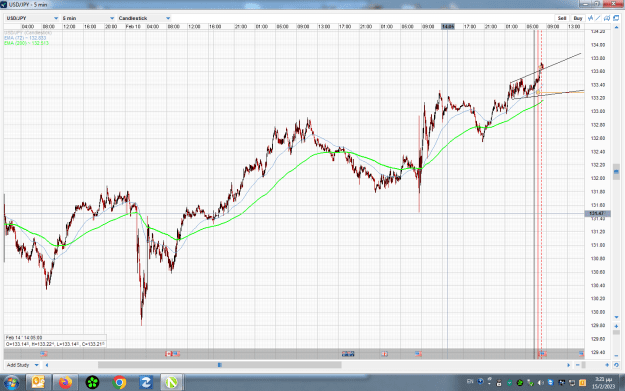The width and height of the screenshot is (625, 391).
Task: Click the volume speaker tray icon
Action: tap(540, 383)
